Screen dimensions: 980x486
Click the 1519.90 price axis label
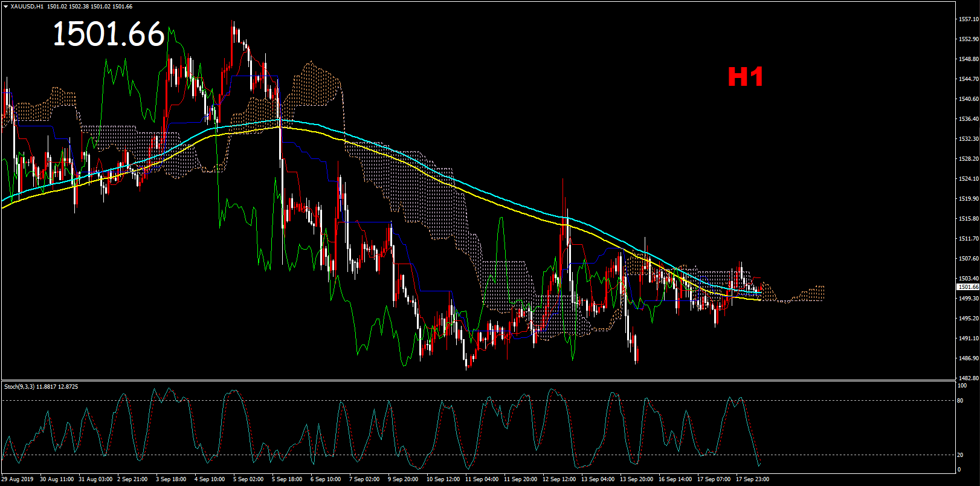[969, 199]
